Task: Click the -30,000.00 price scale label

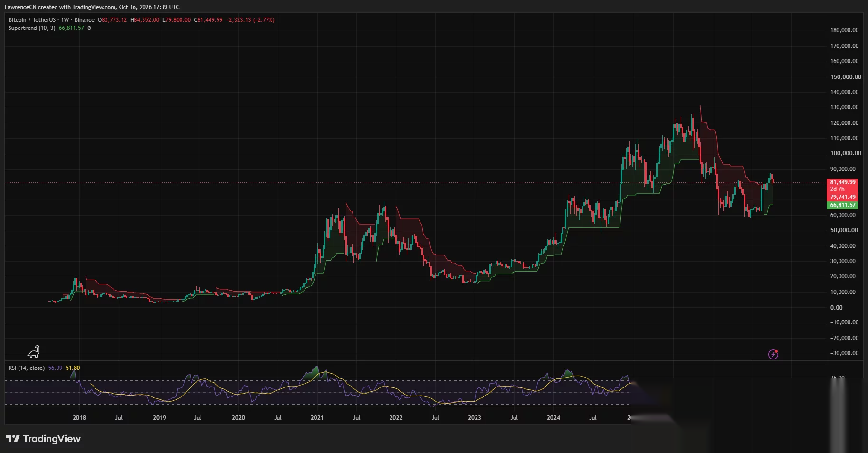Action: coord(844,353)
